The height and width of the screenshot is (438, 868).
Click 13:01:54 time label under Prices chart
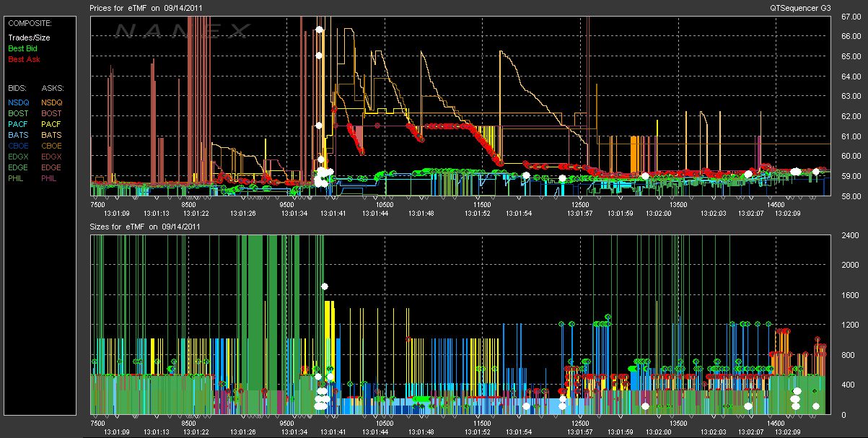click(x=519, y=214)
